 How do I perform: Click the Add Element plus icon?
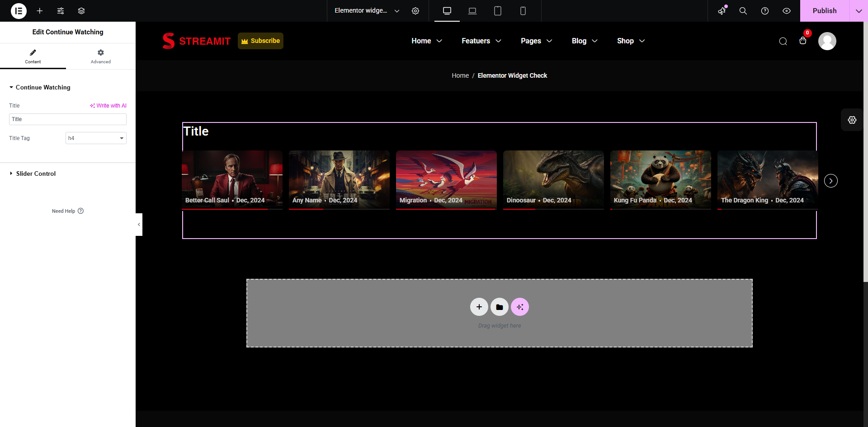pos(40,11)
